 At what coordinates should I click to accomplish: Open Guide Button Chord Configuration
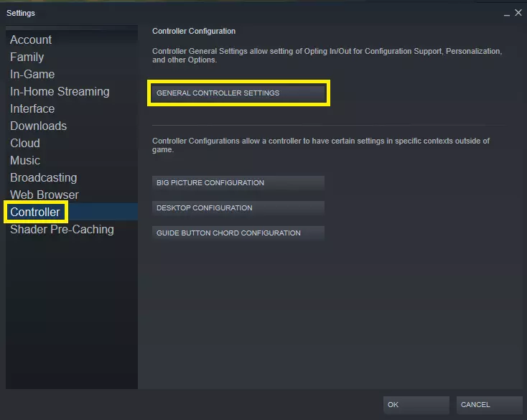(x=238, y=233)
